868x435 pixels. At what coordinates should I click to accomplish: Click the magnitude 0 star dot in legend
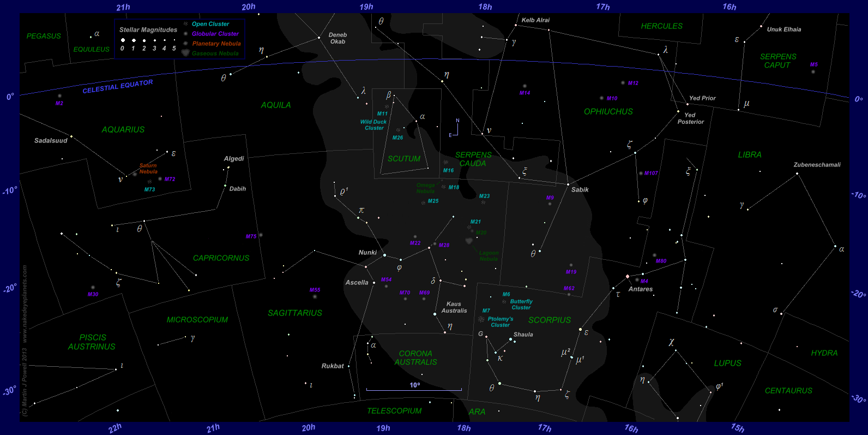123,40
